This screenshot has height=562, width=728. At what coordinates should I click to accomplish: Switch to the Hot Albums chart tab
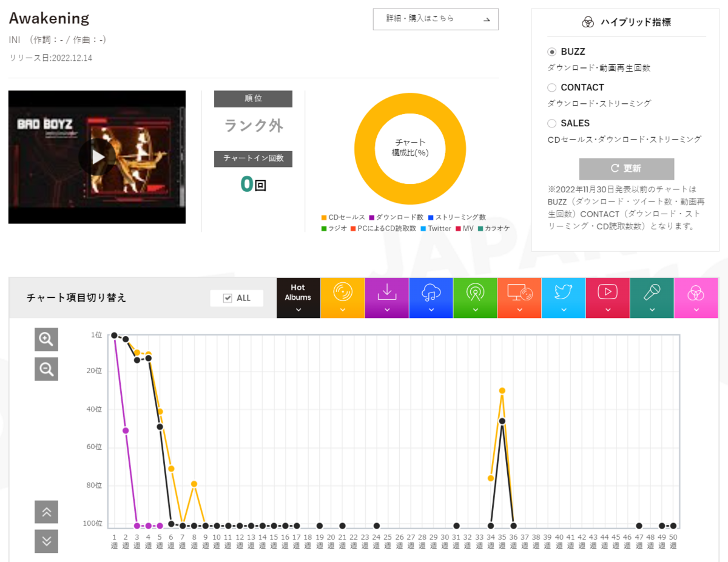(x=298, y=298)
